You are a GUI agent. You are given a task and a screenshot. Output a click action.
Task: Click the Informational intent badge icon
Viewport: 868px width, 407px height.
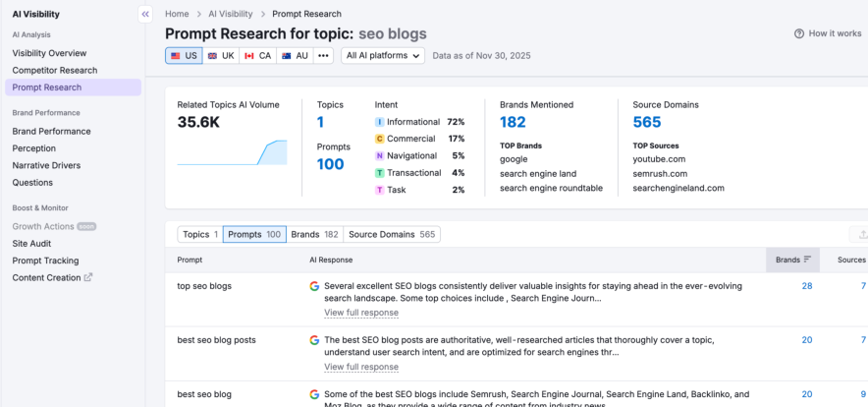click(x=379, y=122)
